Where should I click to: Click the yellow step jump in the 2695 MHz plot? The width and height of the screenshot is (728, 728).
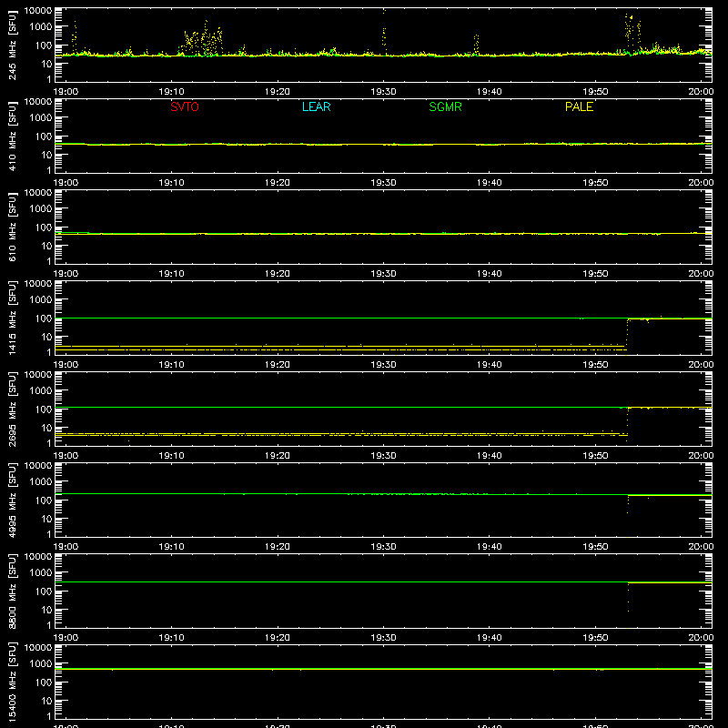click(x=627, y=424)
